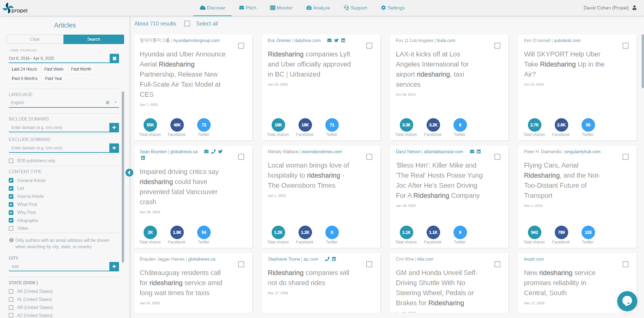The width and height of the screenshot is (644, 318).
Task: Set time period to Last 24 Hours
Action: [24, 69]
